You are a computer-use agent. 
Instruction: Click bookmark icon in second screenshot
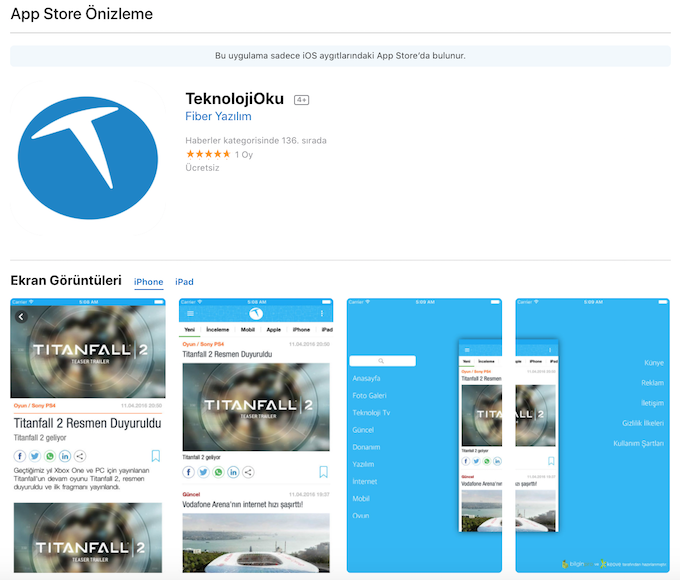pyautogui.click(x=323, y=472)
